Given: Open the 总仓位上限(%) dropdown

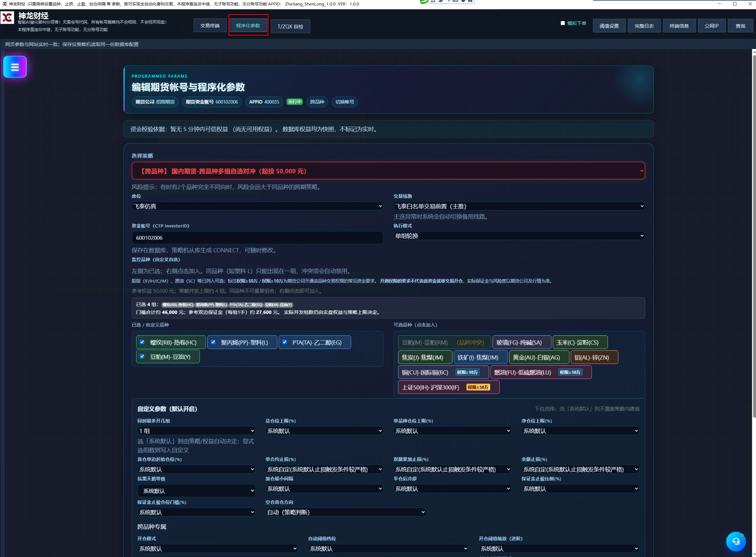Looking at the screenshot, I should [324, 431].
